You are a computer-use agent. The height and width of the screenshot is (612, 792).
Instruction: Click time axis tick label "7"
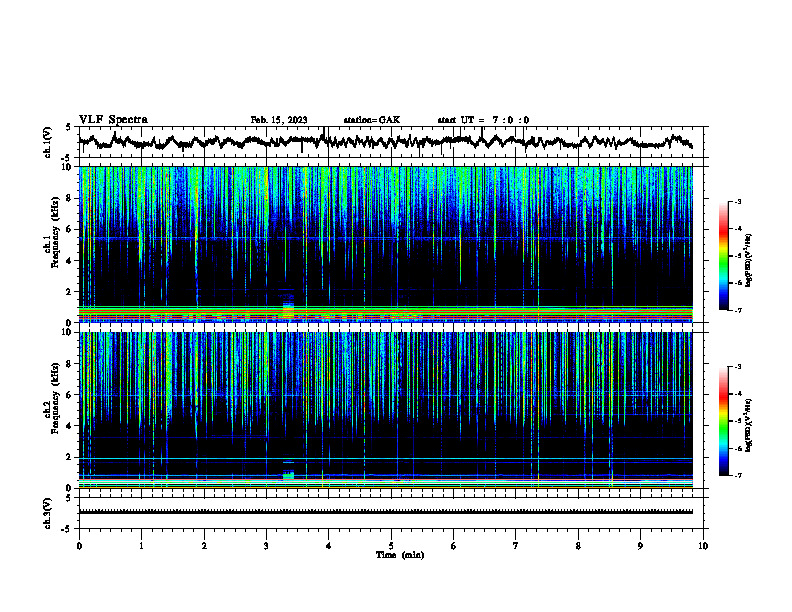pyautogui.click(x=516, y=546)
